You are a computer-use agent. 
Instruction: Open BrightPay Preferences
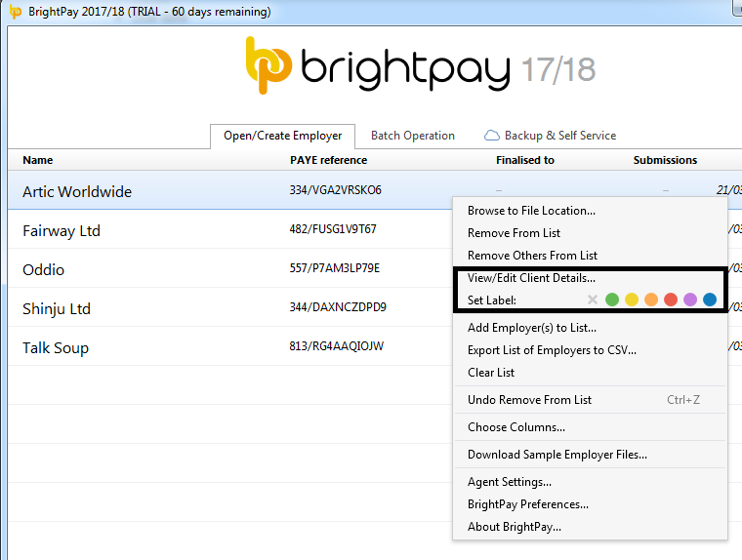[x=590, y=504]
